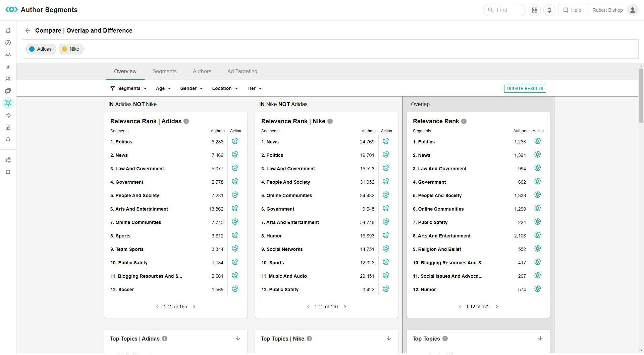Open the settings gear sidebar icon

[x=8, y=172]
